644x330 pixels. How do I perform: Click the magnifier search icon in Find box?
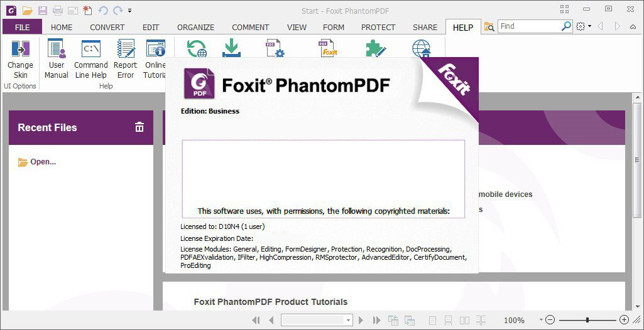click(x=566, y=26)
